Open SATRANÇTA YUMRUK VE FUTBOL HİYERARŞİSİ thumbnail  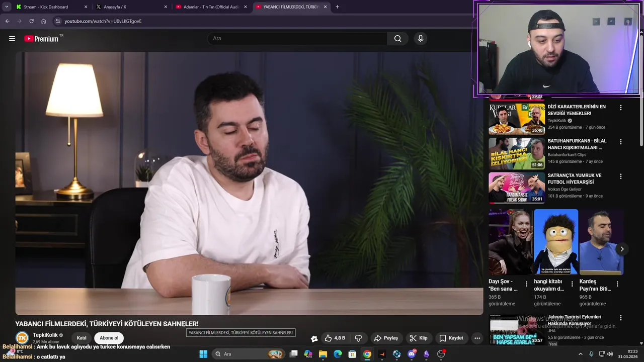click(517, 188)
